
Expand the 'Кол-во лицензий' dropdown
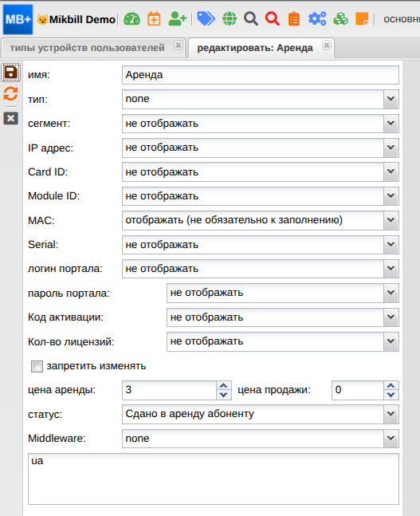391,341
